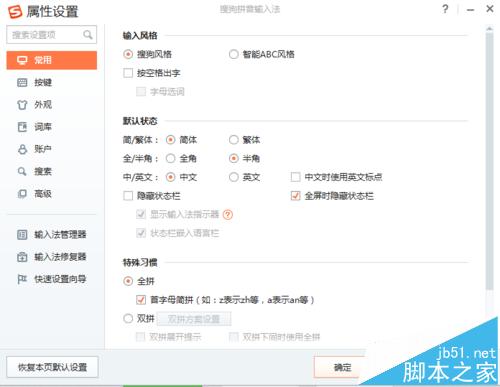Switch to 按键 settings tab
The image size is (500, 387).
[52, 82]
